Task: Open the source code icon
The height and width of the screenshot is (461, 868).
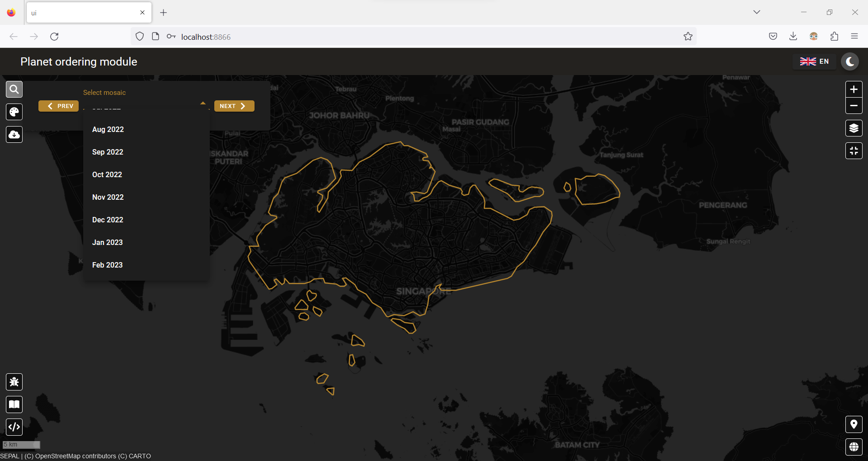Action: [x=14, y=427]
